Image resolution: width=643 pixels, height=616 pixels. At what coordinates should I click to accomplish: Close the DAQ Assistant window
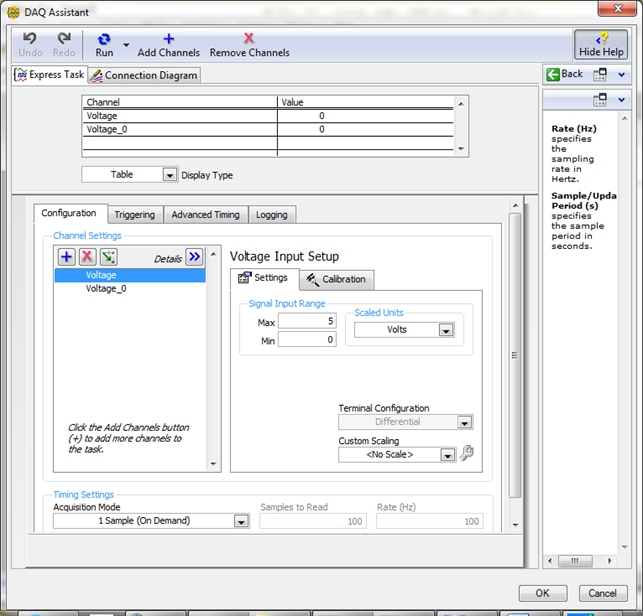click(617, 8)
